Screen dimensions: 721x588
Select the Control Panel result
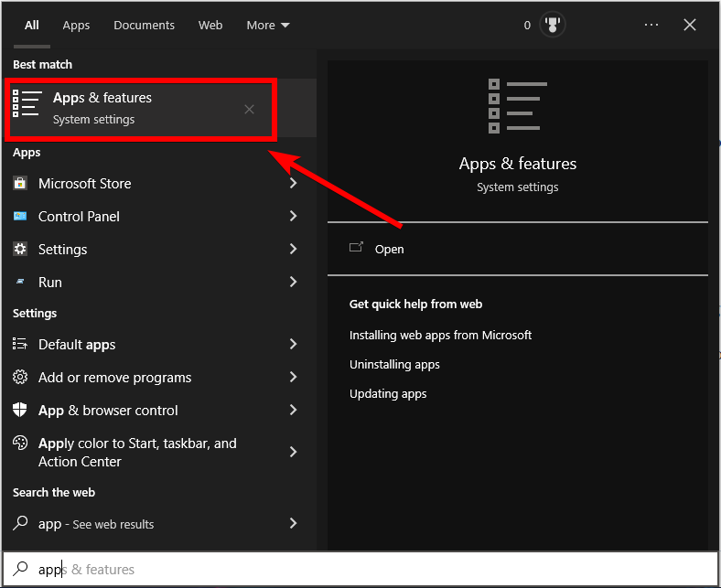[159, 216]
